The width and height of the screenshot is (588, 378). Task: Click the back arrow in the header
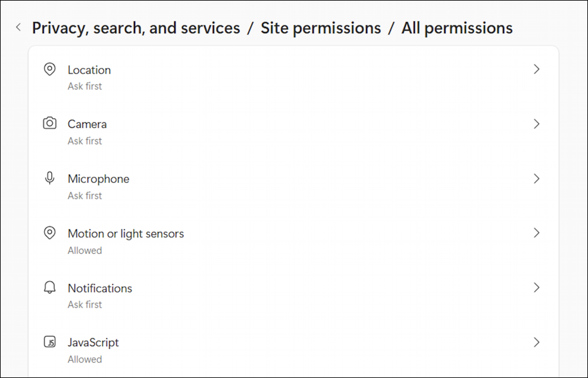coord(18,27)
